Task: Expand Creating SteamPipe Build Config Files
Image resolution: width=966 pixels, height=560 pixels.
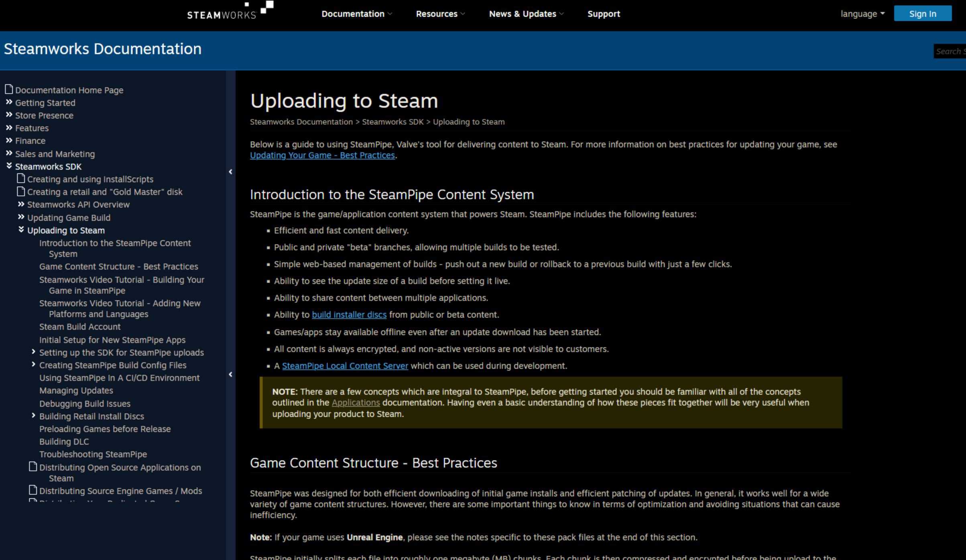Action: coord(33,365)
